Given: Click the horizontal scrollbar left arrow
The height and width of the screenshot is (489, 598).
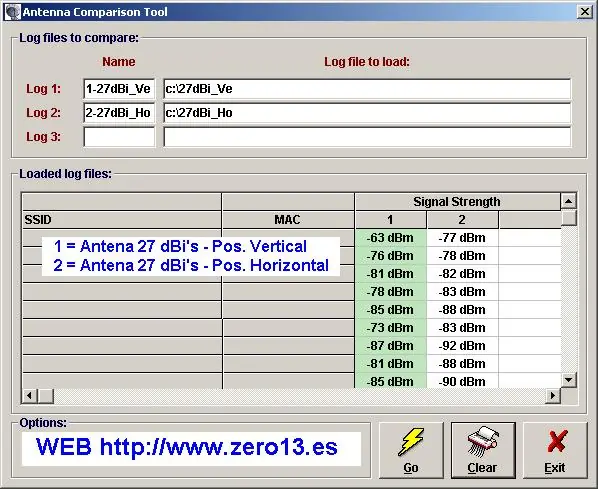Looking at the screenshot, I should 29,396.
